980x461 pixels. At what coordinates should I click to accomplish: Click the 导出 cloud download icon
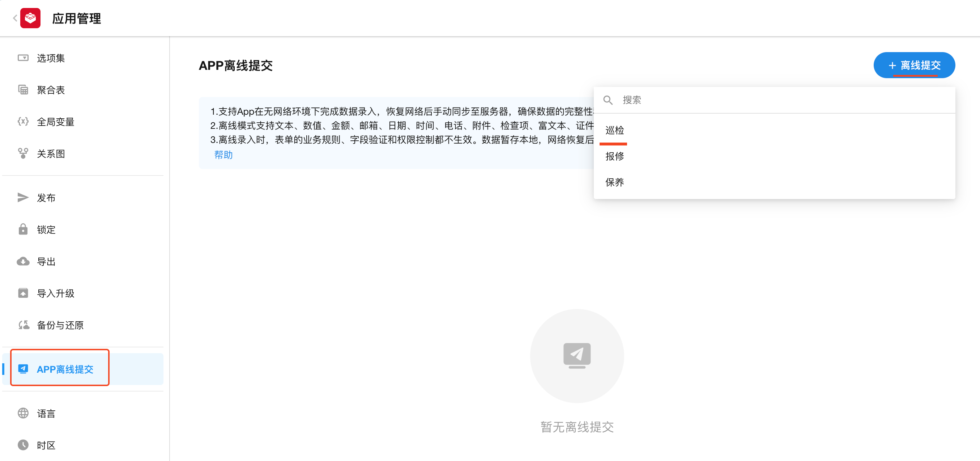click(23, 262)
